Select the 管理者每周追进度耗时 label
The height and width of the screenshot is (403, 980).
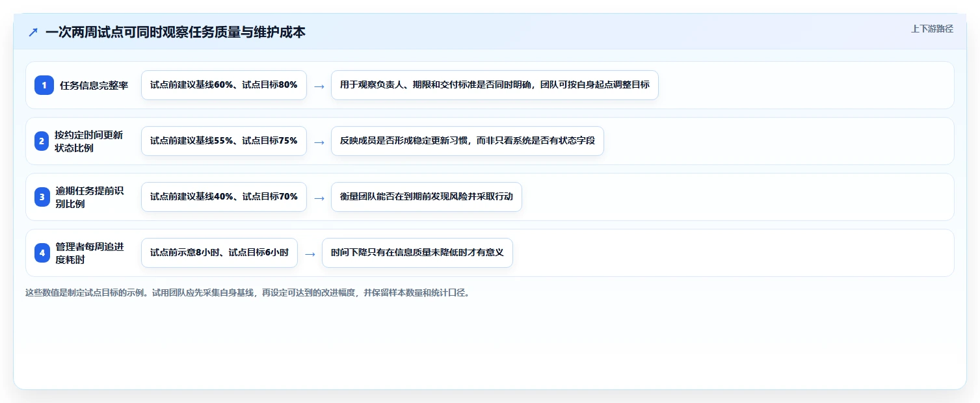(90, 253)
